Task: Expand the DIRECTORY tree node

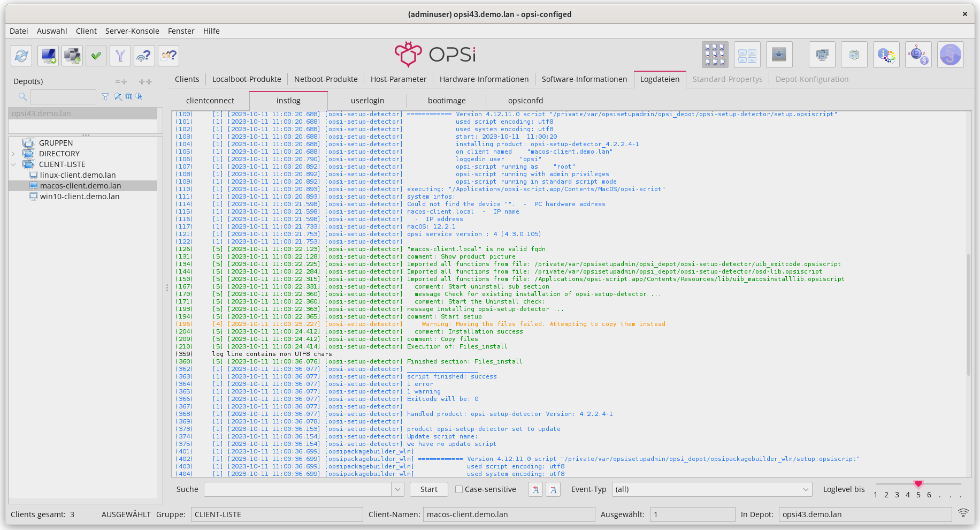Action: (x=13, y=154)
